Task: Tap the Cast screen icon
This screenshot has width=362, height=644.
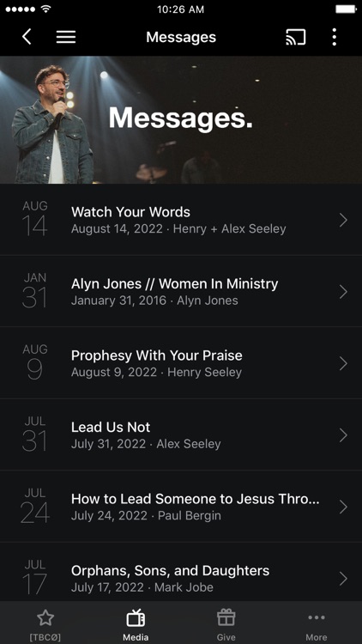Action: [x=295, y=38]
